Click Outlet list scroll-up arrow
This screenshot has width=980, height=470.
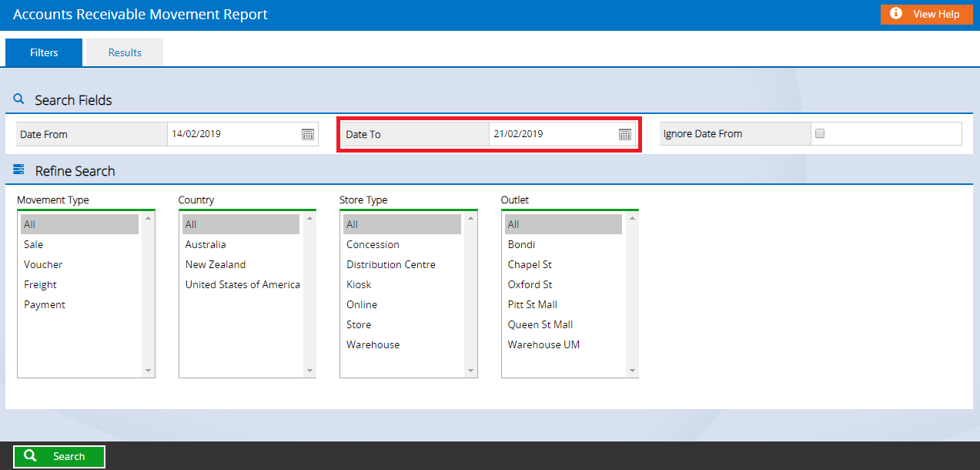pos(633,218)
